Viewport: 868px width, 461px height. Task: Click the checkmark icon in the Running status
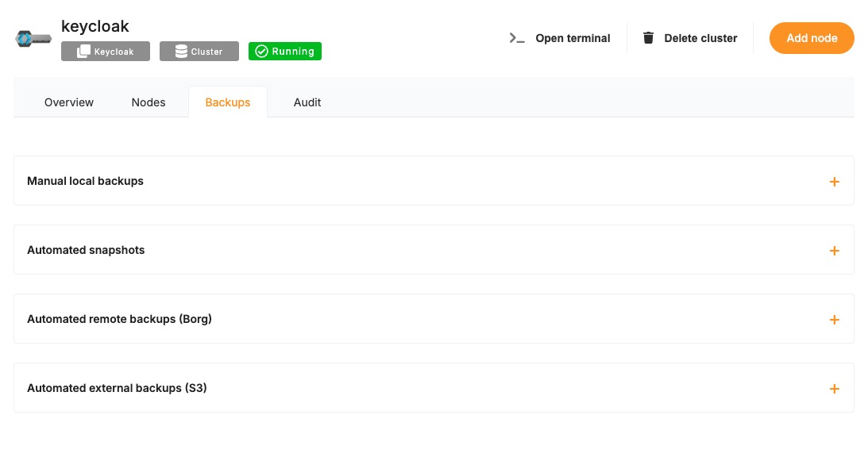click(x=261, y=52)
